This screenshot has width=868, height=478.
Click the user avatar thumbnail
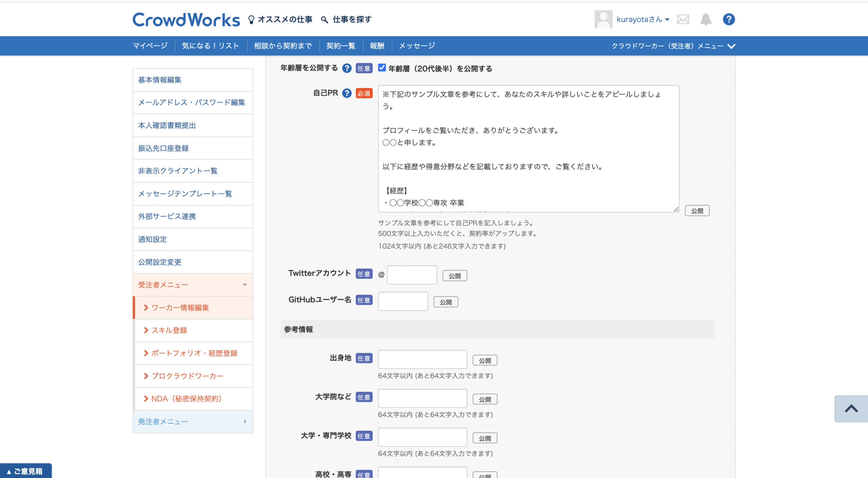[603, 19]
